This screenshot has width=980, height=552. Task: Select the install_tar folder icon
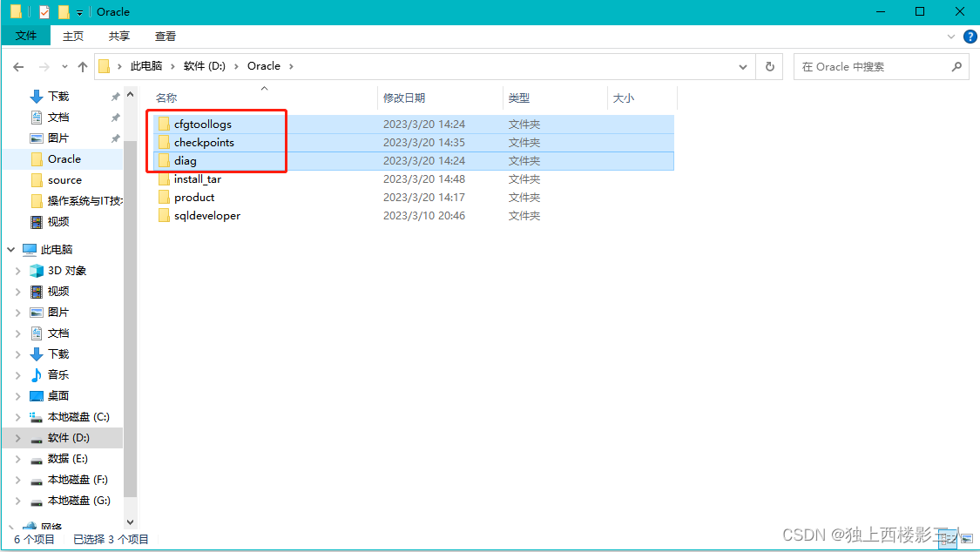click(x=164, y=179)
